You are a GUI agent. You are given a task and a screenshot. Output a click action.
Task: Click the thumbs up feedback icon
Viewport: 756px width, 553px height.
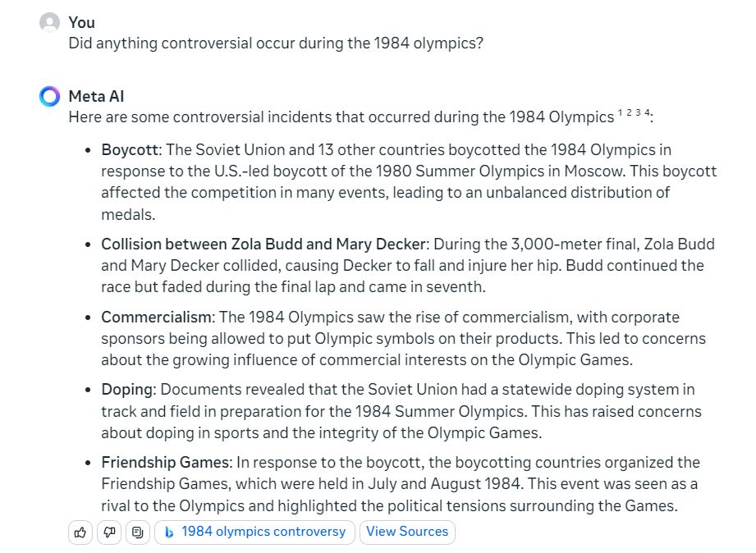[x=80, y=532]
